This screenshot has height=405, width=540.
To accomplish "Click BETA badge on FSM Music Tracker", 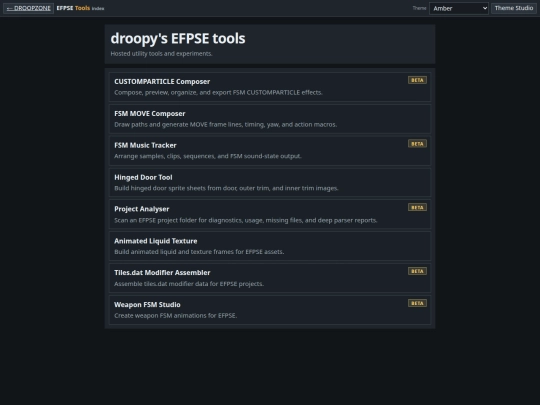I will coord(417,144).
